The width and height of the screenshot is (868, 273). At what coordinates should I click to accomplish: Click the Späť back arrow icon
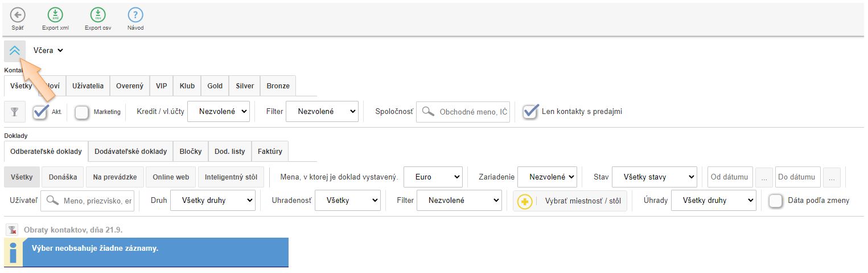pos(18,15)
